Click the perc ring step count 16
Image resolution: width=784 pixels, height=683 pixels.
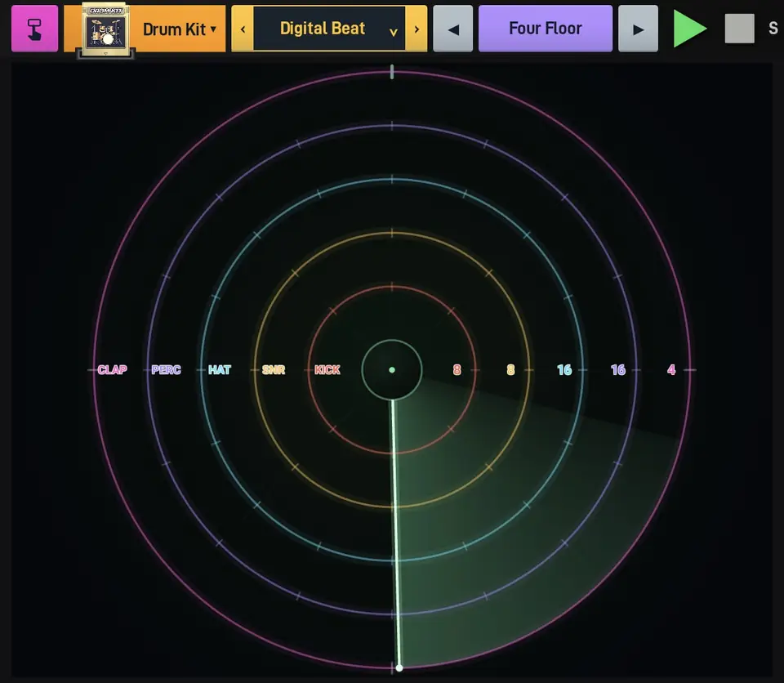618,370
